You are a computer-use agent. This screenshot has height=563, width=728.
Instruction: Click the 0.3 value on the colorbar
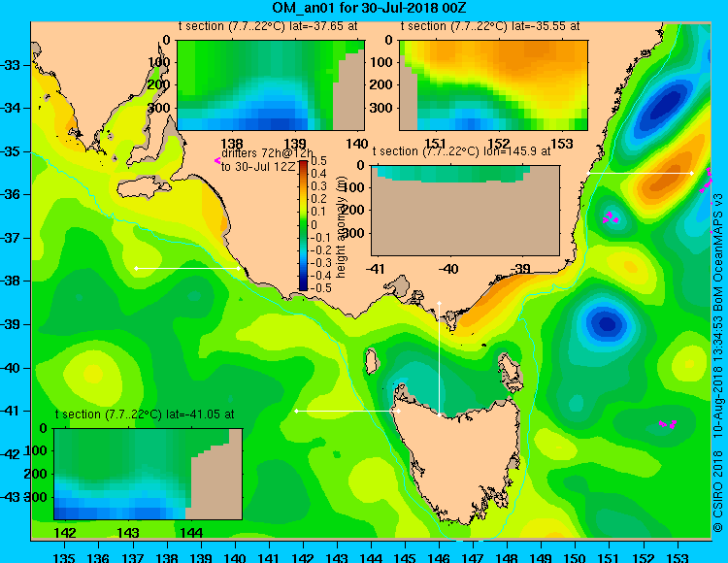pyautogui.click(x=319, y=186)
